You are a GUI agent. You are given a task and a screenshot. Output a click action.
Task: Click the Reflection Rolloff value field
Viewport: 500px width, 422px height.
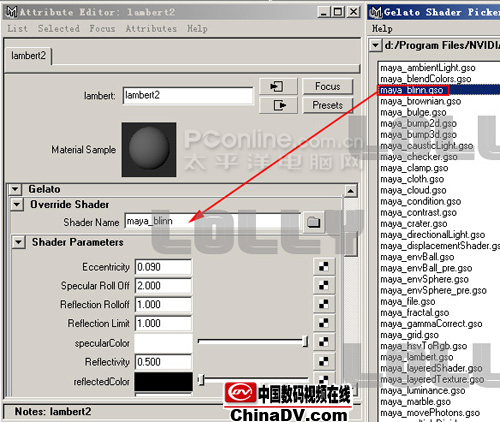[163, 304]
